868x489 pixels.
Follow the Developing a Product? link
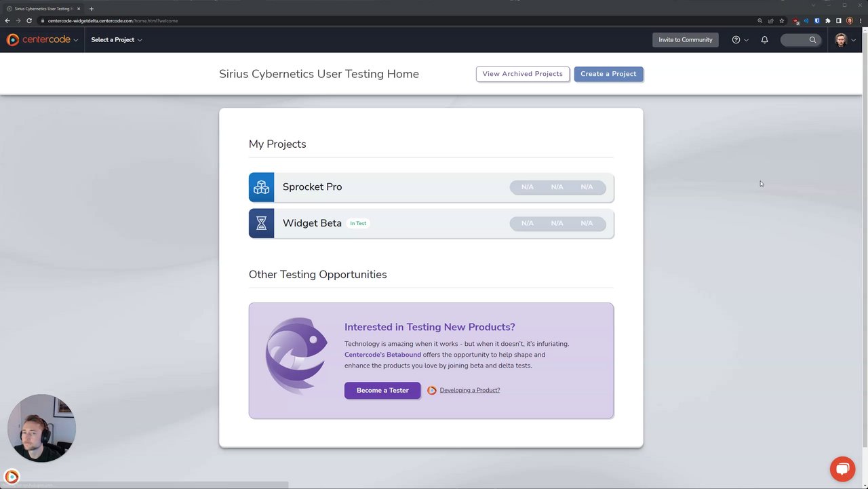tap(469, 390)
